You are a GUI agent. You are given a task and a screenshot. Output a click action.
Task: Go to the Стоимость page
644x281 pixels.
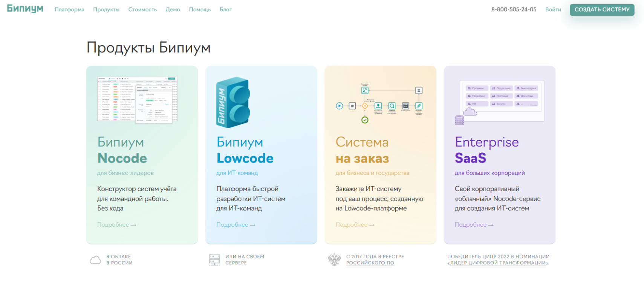pyautogui.click(x=142, y=9)
